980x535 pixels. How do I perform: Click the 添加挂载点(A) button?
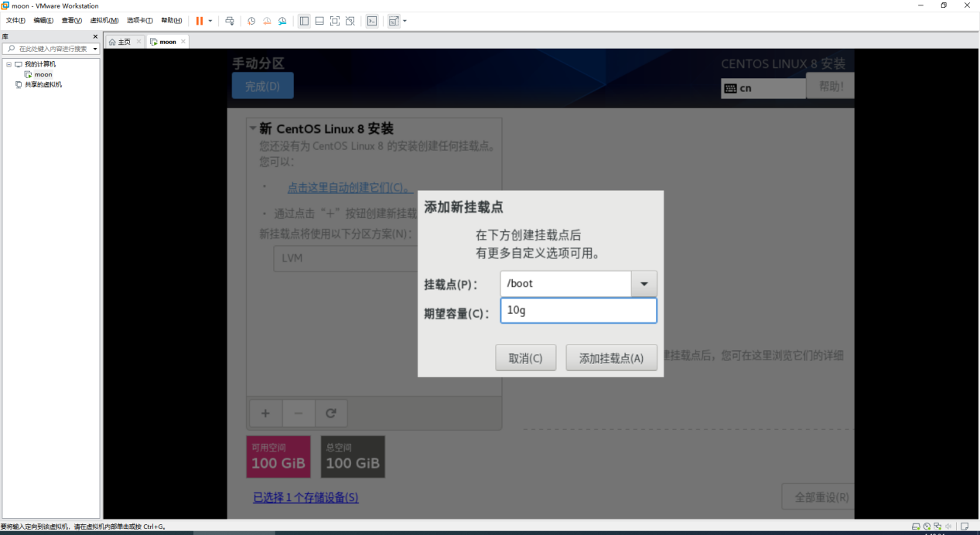(612, 358)
